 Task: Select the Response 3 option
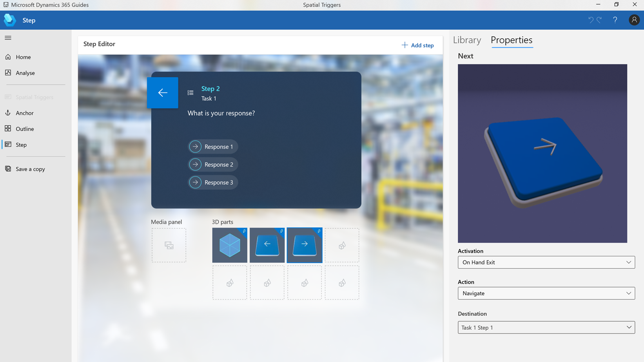click(213, 182)
